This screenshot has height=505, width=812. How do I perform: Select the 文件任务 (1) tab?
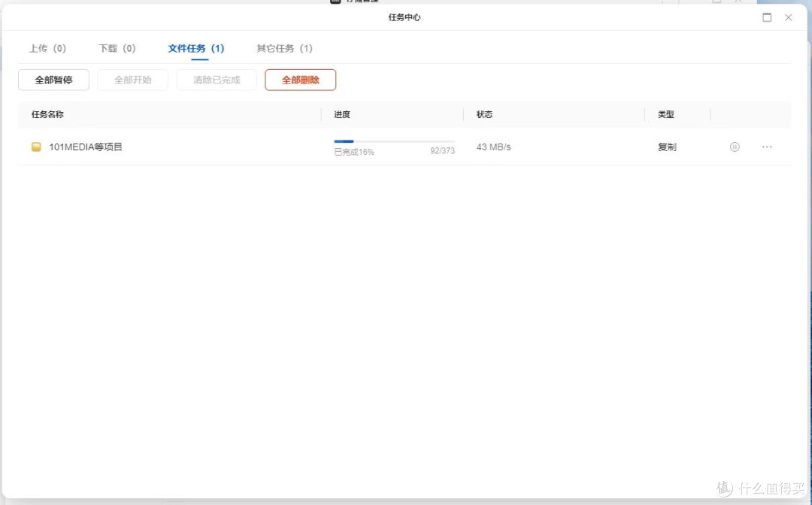coord(195,48)
